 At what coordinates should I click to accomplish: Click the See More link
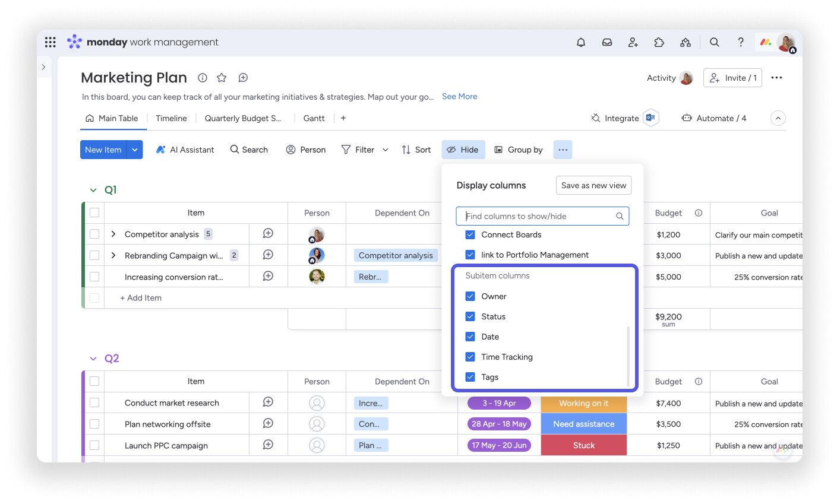coord(459,96)
